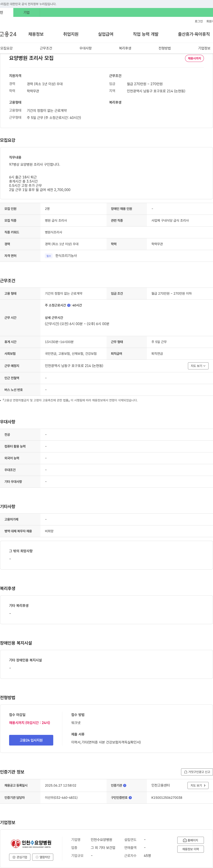Screen dimensions: 213x868
Task: Click the 고용24 logo
Action: point(8,34)
